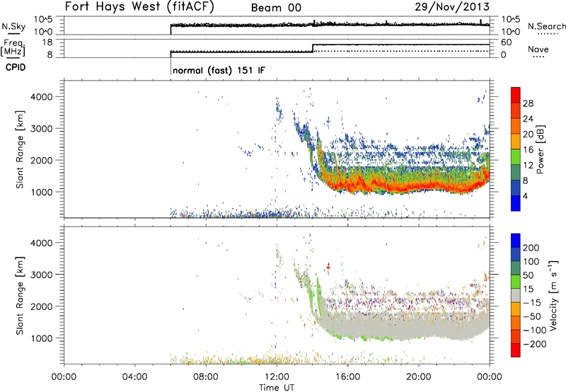566x392 pixels.
Task: Click the 'Time UT' axis label
Action: (x=277, y=388)
